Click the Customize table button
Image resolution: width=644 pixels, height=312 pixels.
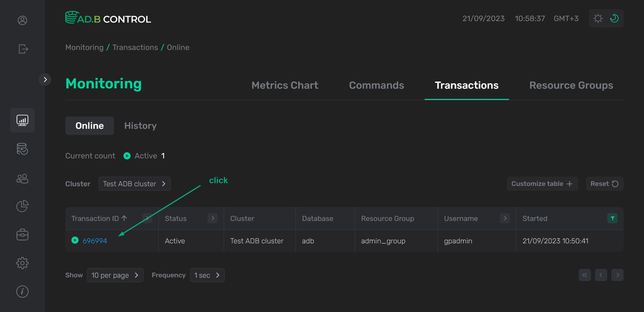coord(542,184)
